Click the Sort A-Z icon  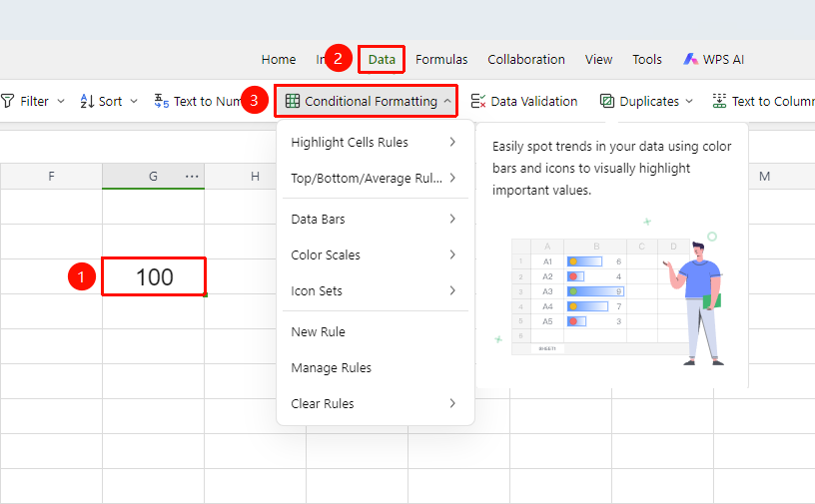tap(87, 101)
